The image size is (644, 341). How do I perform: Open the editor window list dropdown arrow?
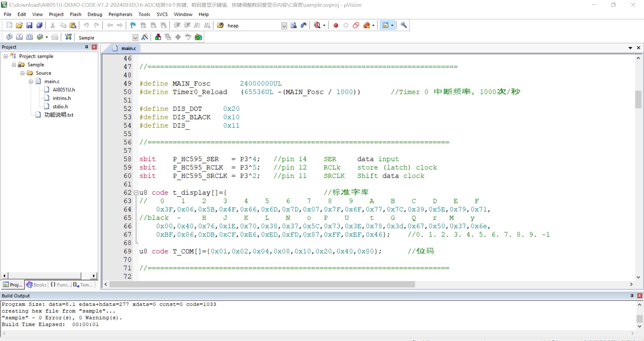pos(630,48)
